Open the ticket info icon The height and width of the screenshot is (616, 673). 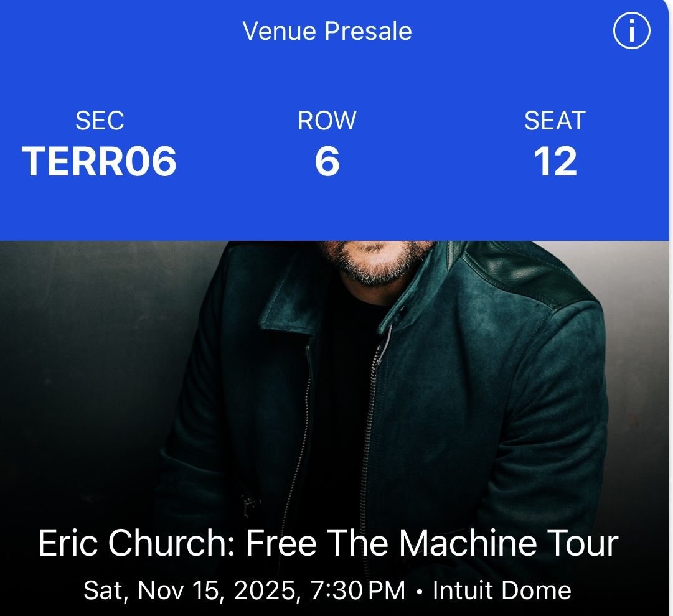click(x=631, y=31)
